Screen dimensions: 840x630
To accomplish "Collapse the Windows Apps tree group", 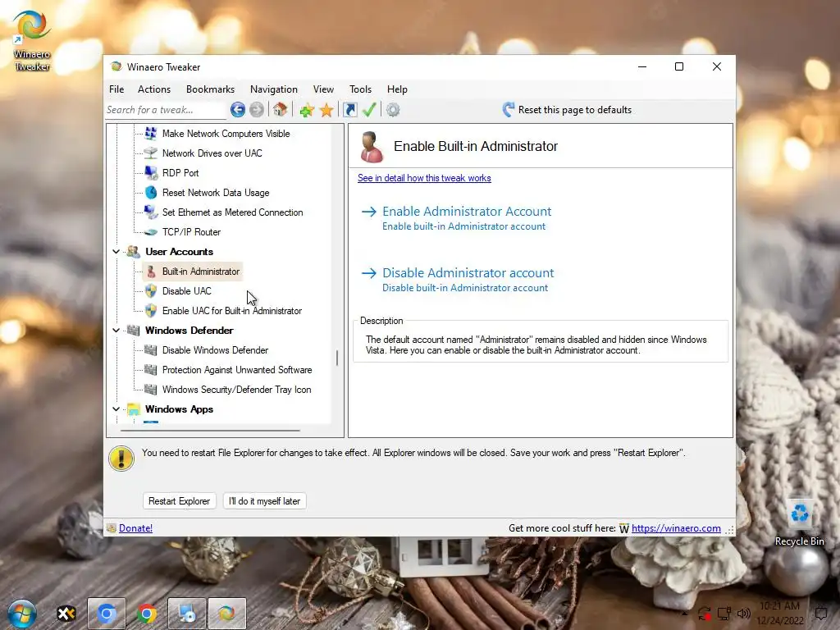I will (x=116, y=409).
